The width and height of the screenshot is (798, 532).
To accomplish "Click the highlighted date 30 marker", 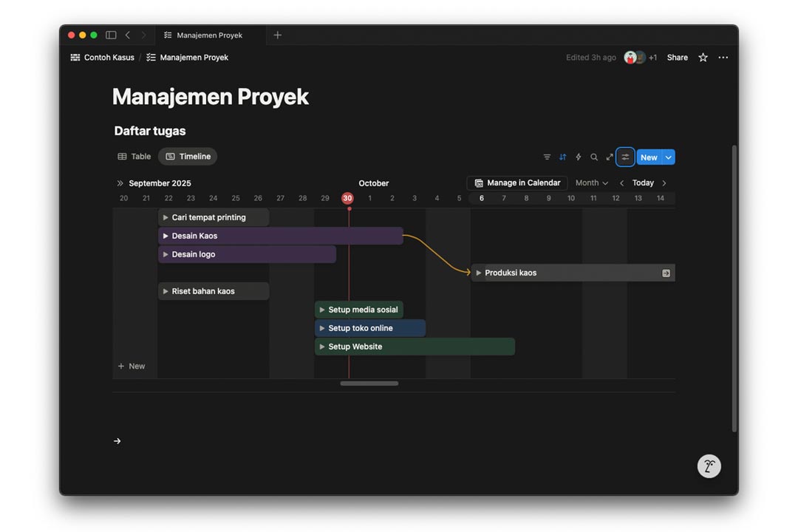I will (x=347, y=198).
